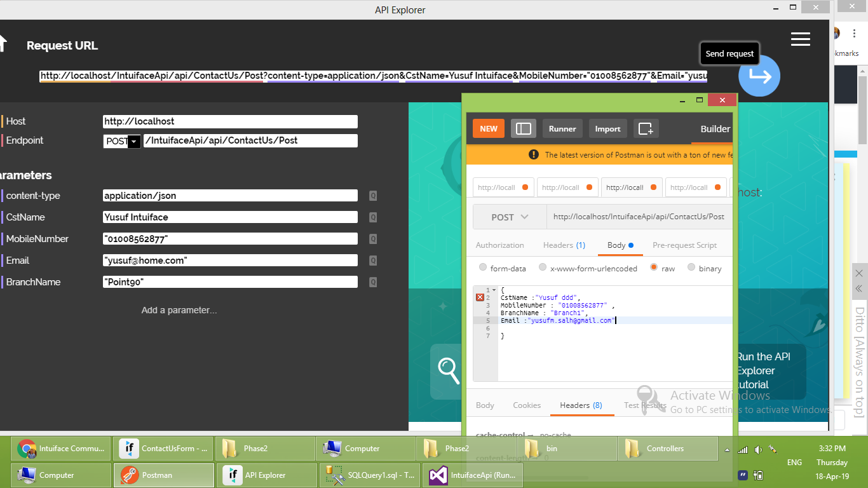Open the API Explorer hamburger menu
The image size is (868, 488).
pyautogui.click(x=800, y=39)
